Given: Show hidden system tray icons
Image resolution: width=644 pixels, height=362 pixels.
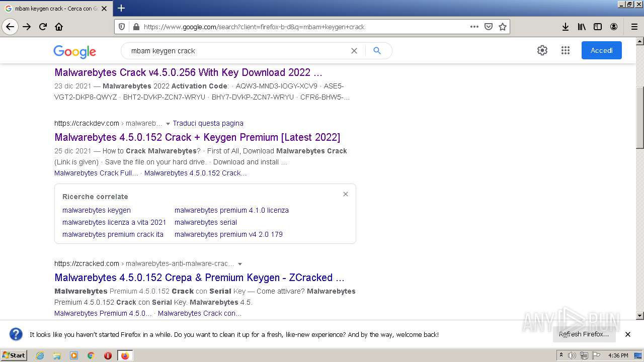Looking at the screenshot, I should (561, 355).
